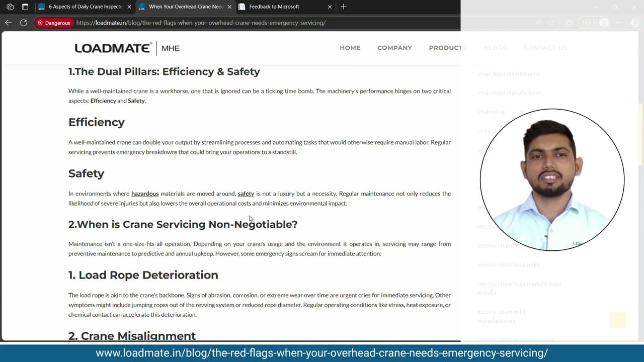Open the "electric chain hoist manufacturers" tag link
644x362 pixels.
pos(502,316)
